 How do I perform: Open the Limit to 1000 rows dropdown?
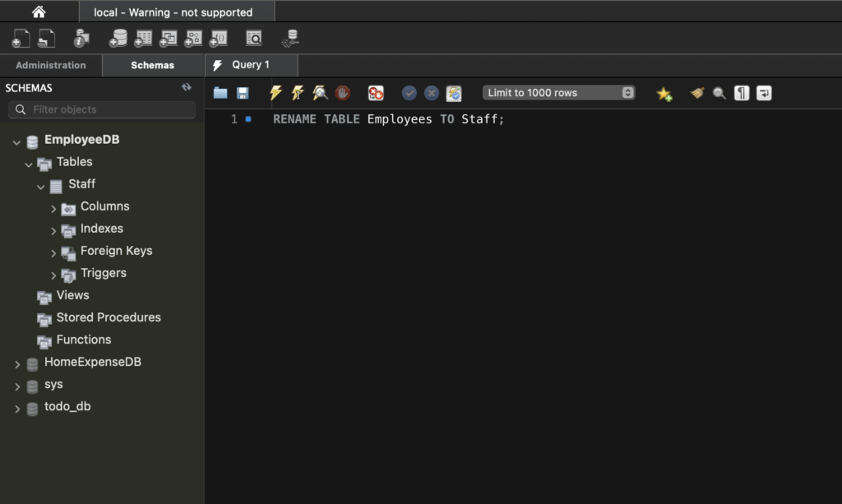pos(559,93)
